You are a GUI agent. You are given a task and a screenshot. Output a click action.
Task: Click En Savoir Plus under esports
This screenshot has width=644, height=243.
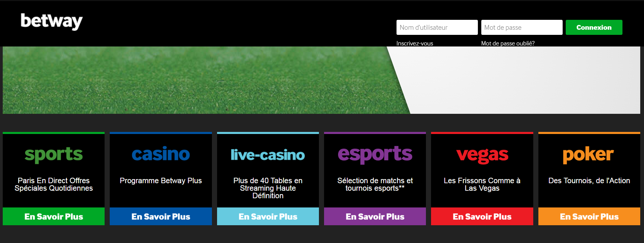click(x=375, y=216)
